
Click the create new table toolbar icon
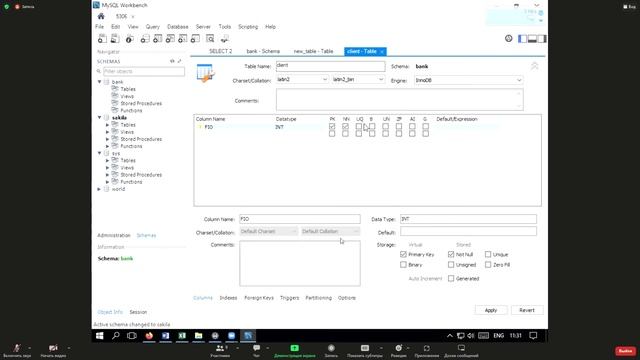click(x=158, y=39)
